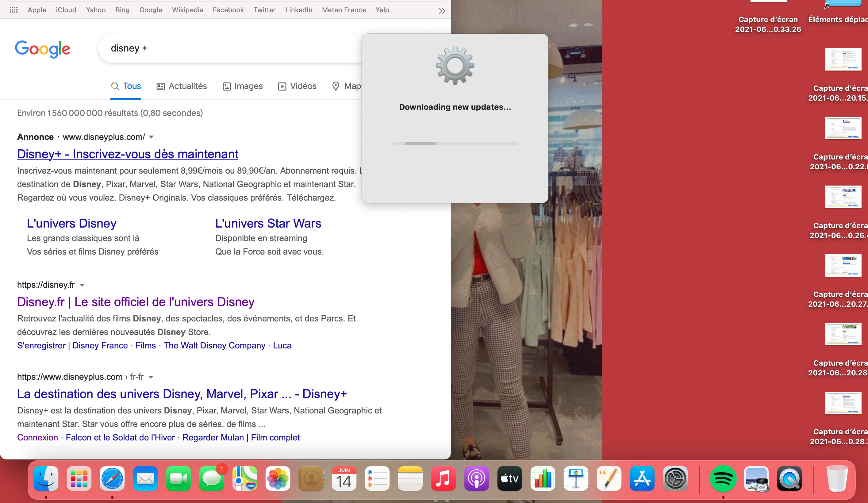
Task: Open the L'univers Star Wars link
Action: click(268, 223)
